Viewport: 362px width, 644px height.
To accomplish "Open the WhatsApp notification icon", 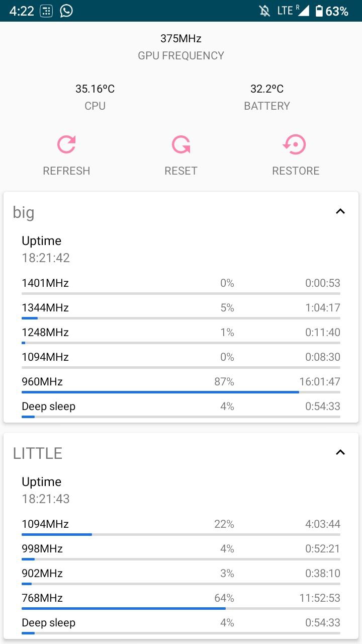I will pos(66,11).
